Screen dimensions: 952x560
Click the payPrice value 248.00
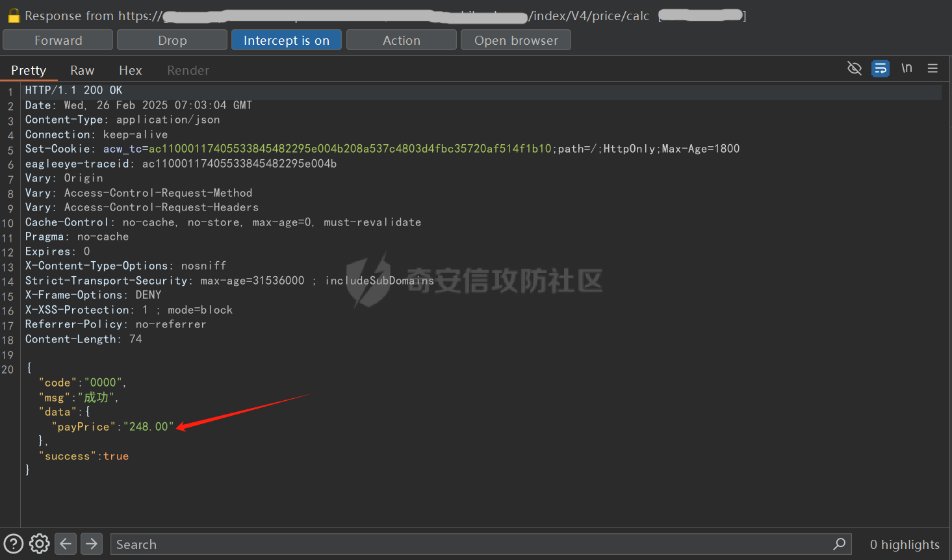coord(149,427)
